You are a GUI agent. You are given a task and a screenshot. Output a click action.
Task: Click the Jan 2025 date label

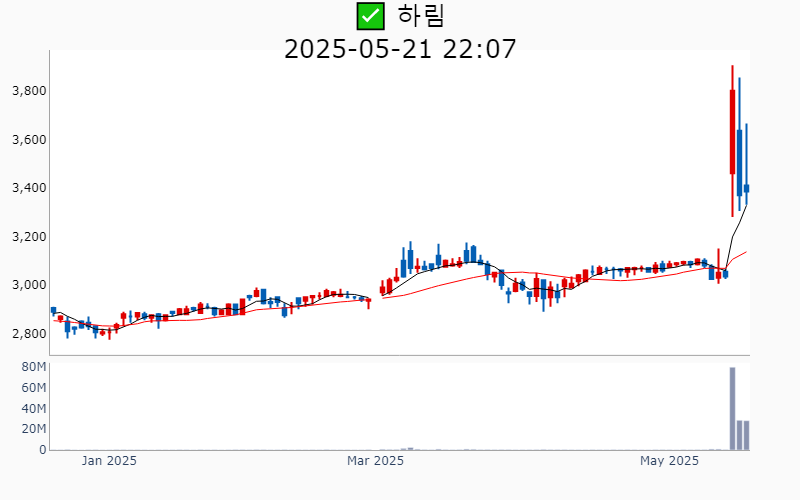[x=109, y=461]
